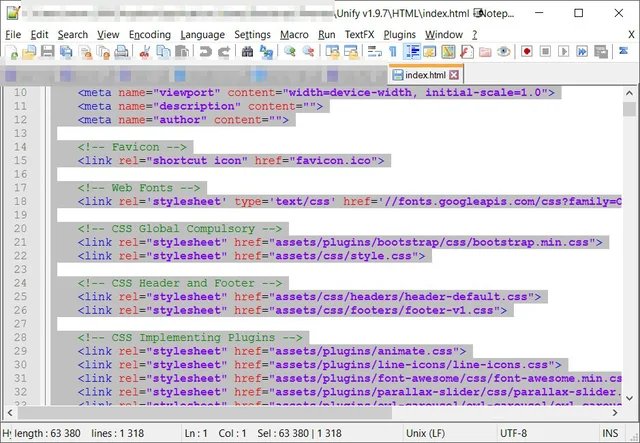Paste clipboard contents with the Paste icon
The image size is (640, 443).
pyautogui.click(x=181, y=52)
